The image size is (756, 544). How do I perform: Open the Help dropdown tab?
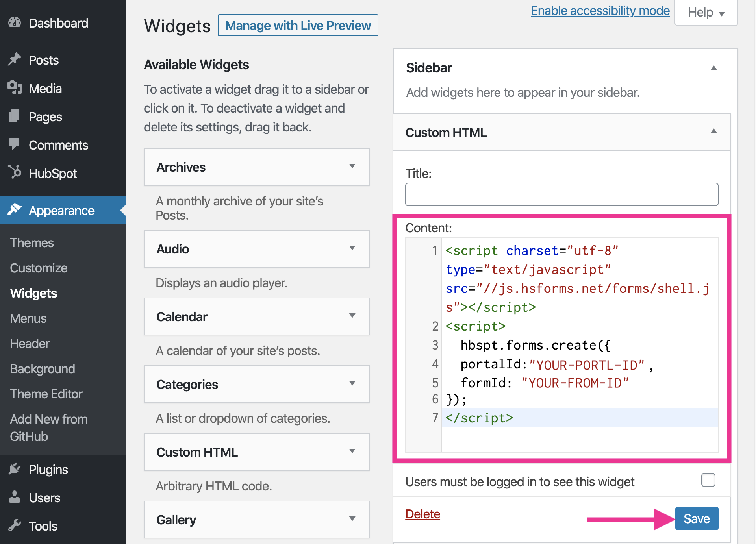point(706,13)
